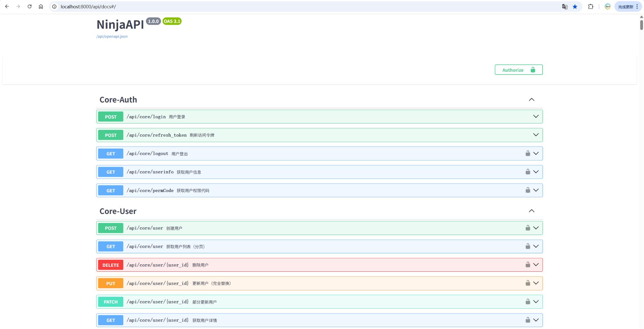Click lock icon on /api/core/permCode row
The image size is (644, 329).
(x=528, y=190)
